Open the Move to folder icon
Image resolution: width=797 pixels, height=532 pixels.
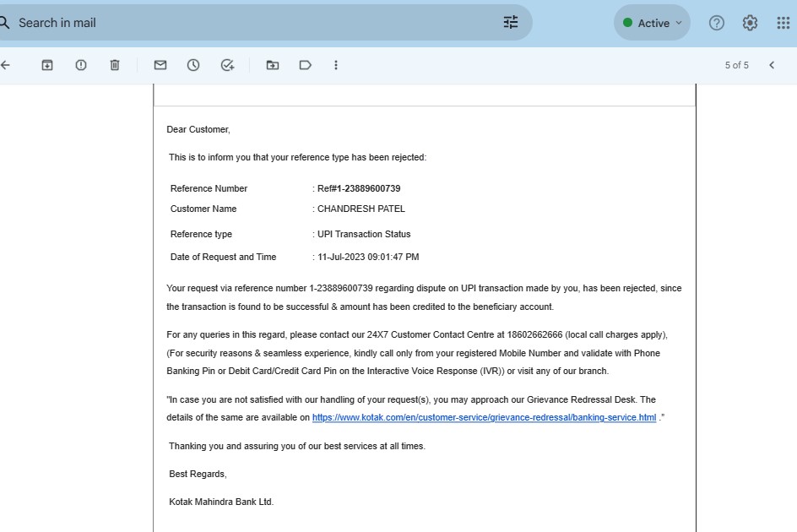coord(272,65)
